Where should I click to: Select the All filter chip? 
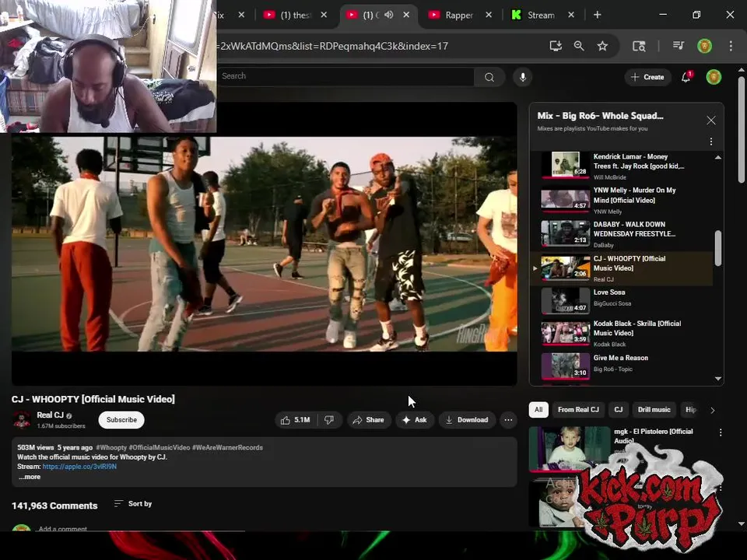pos(538,410)
